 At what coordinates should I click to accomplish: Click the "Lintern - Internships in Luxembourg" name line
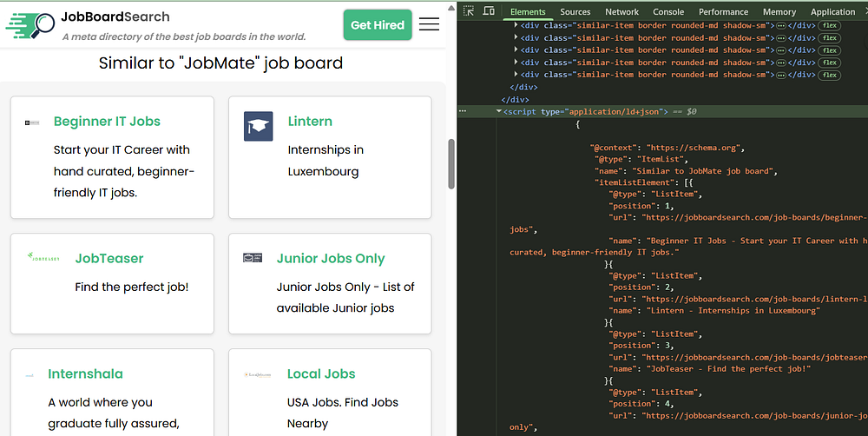click(714, 310)
